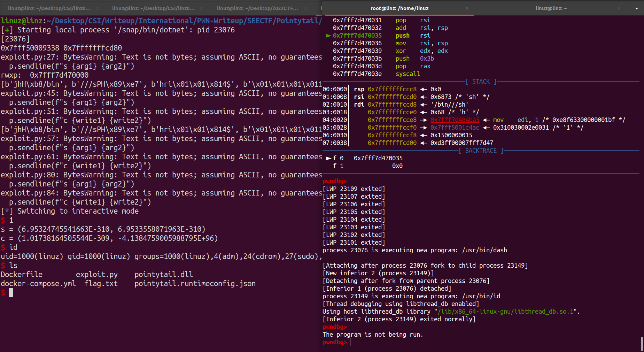Switch to the ~/Desktop/2022CTF tab
This screenshot has height=352, width=644.
click(257, 8)
